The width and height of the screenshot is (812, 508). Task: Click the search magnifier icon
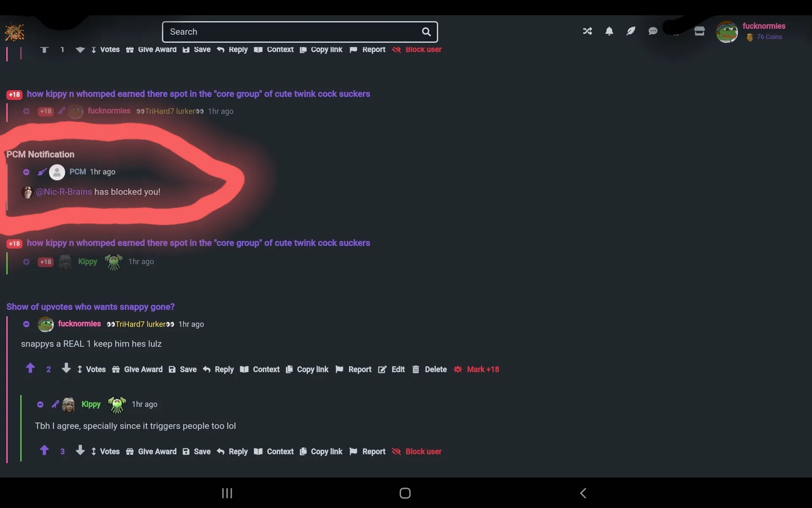(427, 31)
